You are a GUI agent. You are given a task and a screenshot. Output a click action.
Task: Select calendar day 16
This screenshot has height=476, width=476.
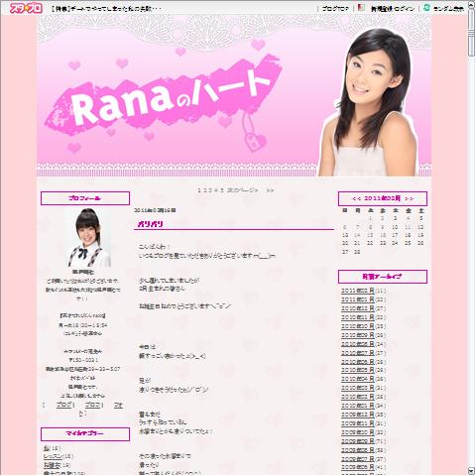pyautogui.click(x=383, y=235)
